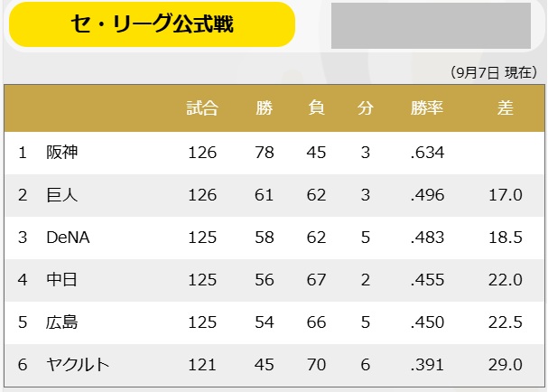The image size is (548, 392).
Task: Sort by the 勝率 column header
Action: click(426, 108)
